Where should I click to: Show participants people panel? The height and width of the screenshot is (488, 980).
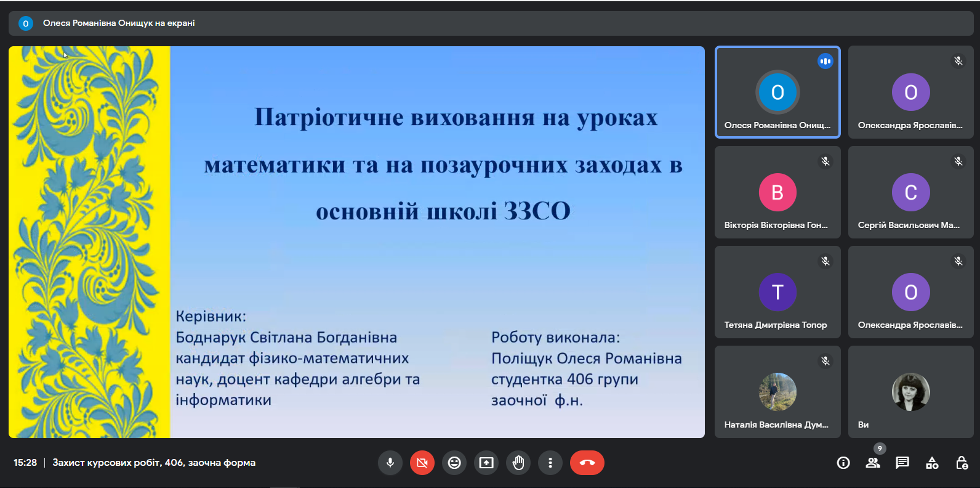(x=873, y=463)
